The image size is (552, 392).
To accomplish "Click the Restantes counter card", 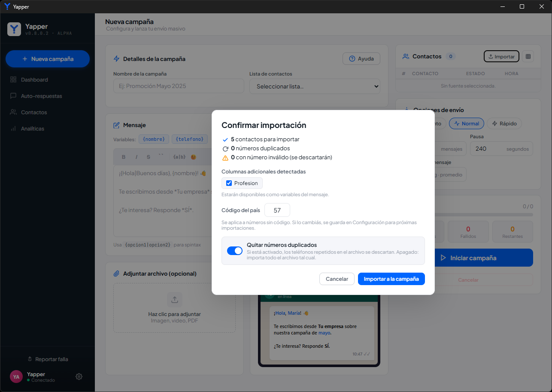I will (513, 232).
